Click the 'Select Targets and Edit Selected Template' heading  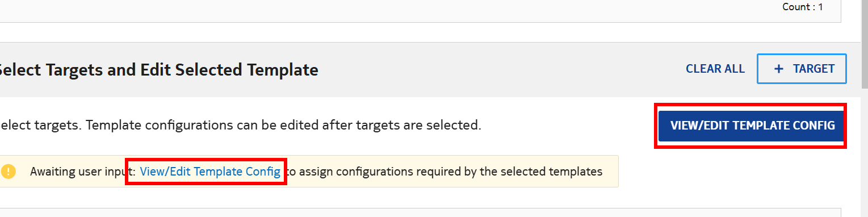(x=159, y=70)
